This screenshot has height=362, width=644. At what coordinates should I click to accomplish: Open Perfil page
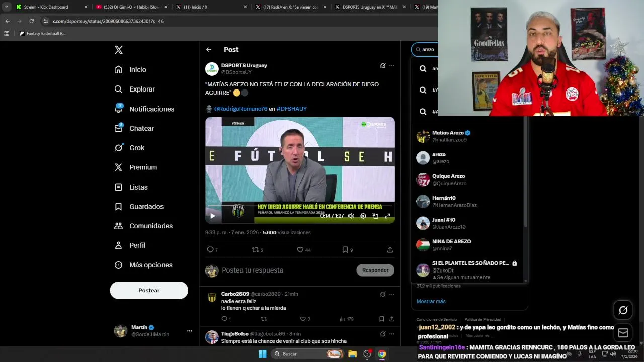click(x=130, y=245)
